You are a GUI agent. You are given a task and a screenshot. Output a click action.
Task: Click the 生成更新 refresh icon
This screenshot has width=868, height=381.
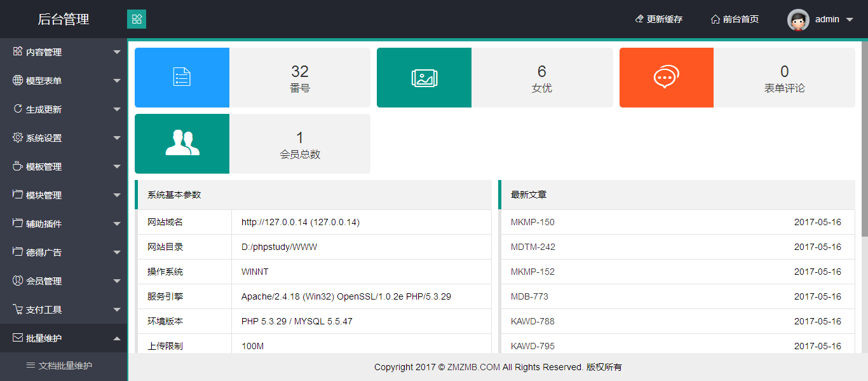tap(18, 109)
